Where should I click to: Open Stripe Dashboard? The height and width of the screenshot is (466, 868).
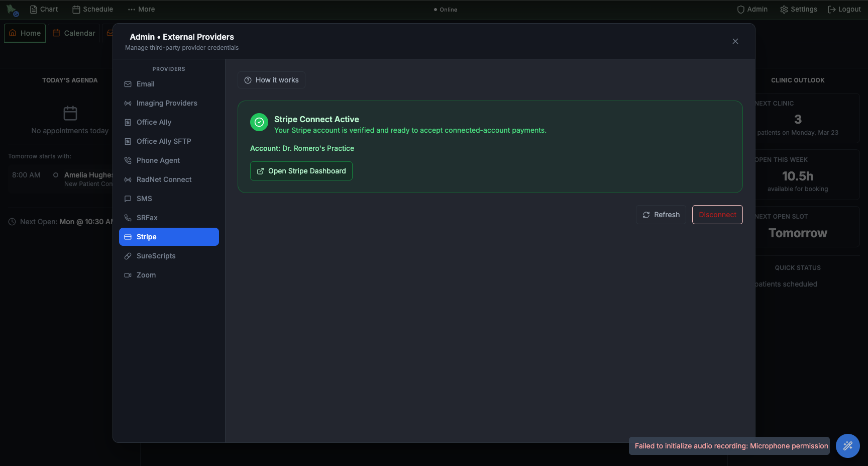tap(301, 171)
